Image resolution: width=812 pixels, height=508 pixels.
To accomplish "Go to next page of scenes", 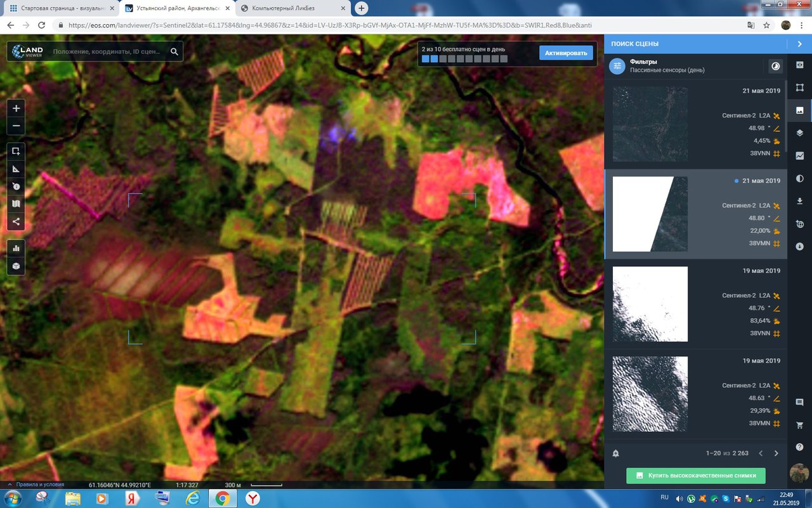I will coord(776,453).
